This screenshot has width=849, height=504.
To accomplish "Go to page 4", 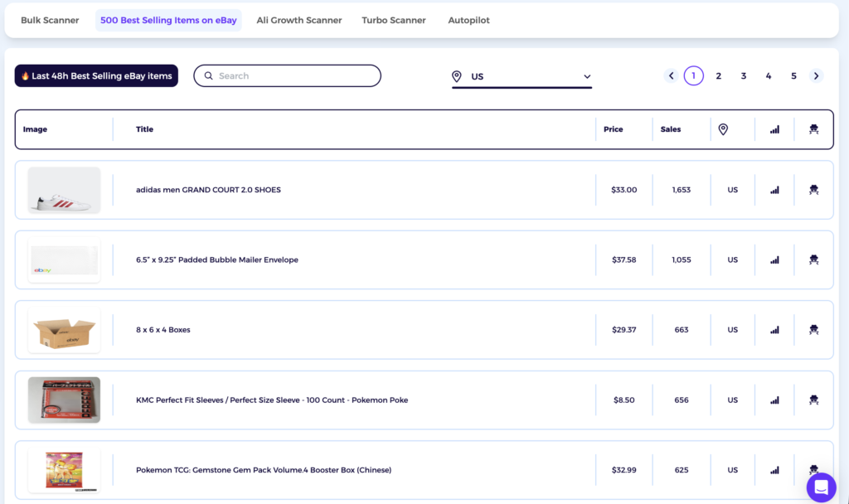I will tap(769, 75).
